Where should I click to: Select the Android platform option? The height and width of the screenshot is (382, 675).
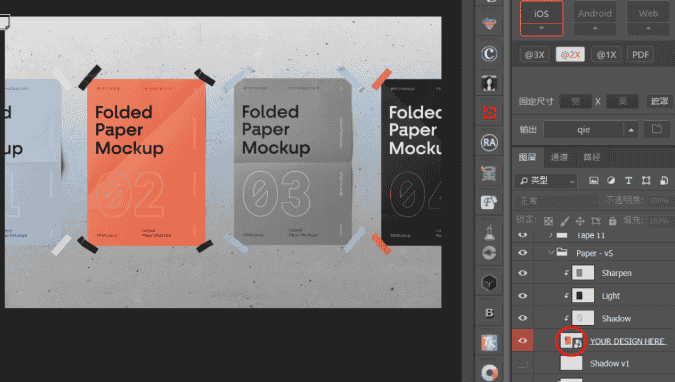[x=594, y=13]
